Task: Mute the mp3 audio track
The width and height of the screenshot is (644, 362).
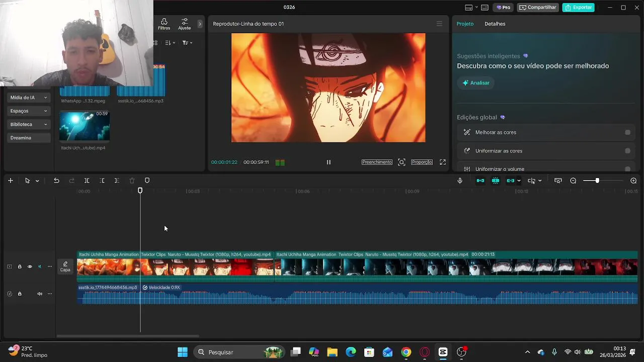Action: click(x=40, y=294)
